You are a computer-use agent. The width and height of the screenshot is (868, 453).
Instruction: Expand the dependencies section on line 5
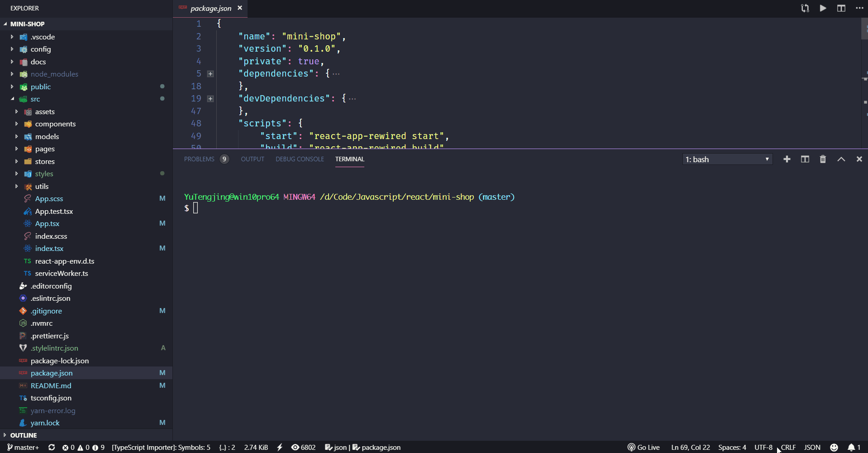pos(210,73)
